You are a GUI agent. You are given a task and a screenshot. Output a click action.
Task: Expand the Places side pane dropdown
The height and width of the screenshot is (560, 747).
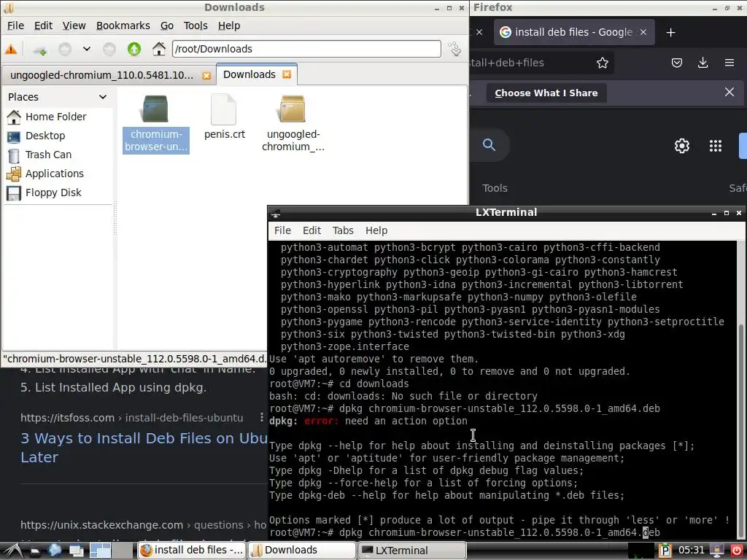(102, 97)
